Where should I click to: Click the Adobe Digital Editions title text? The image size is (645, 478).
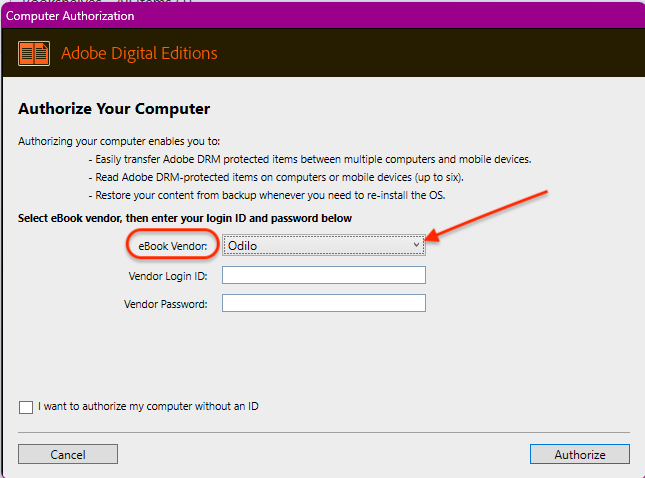[x=139, y=53]
